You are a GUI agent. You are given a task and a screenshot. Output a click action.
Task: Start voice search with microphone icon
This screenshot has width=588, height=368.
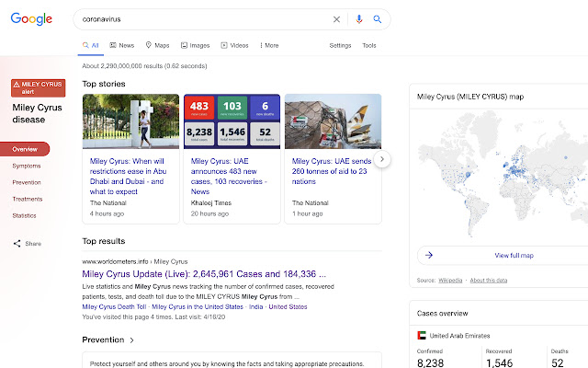(359, 18)
